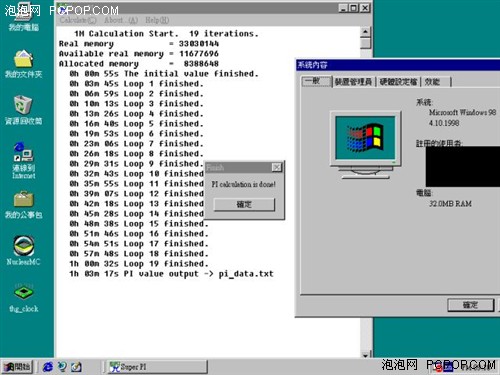Click the 'Loop 16 finished.' line

(x=139, y=234)
